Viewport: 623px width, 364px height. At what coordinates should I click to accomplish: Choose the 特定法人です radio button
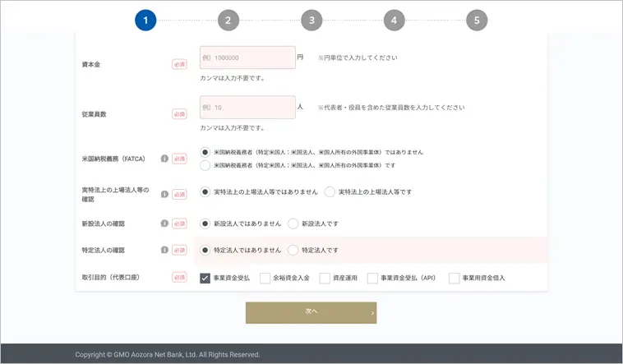tap(293, 250)
